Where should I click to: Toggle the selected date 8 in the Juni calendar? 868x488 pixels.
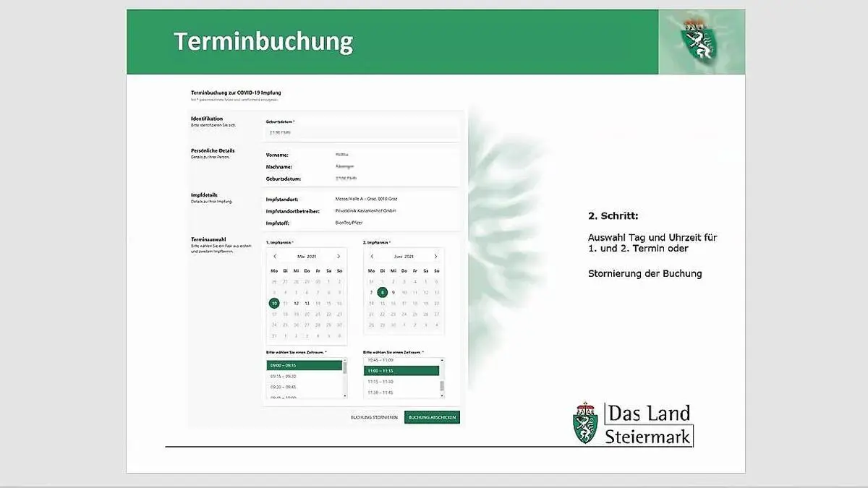tap(382, 292)
